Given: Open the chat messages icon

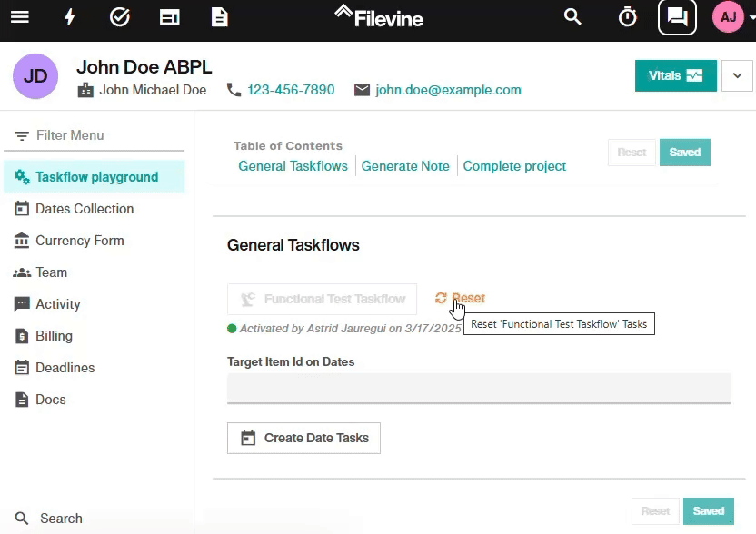Looking at the screenshot, I should [677, 17].
